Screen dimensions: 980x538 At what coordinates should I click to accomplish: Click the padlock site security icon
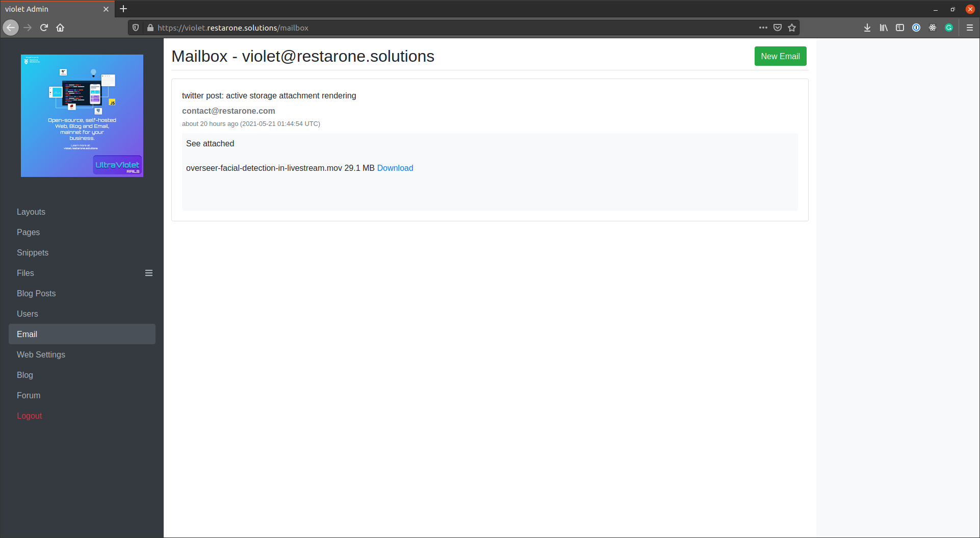(x=150, y=28)
